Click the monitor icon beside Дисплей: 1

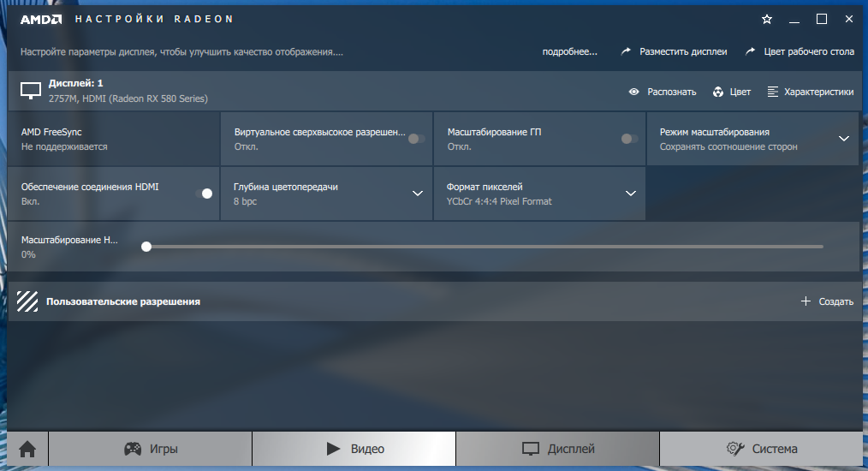31,91
